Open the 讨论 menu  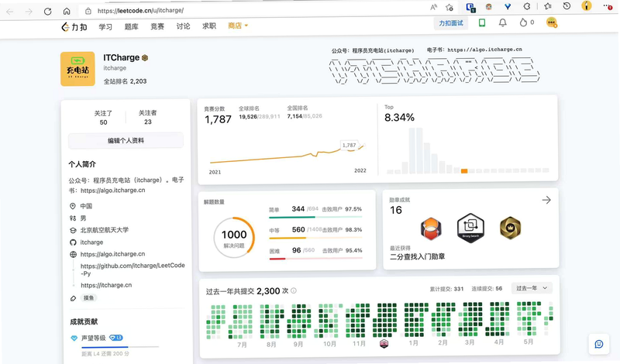tap(183, 26)
